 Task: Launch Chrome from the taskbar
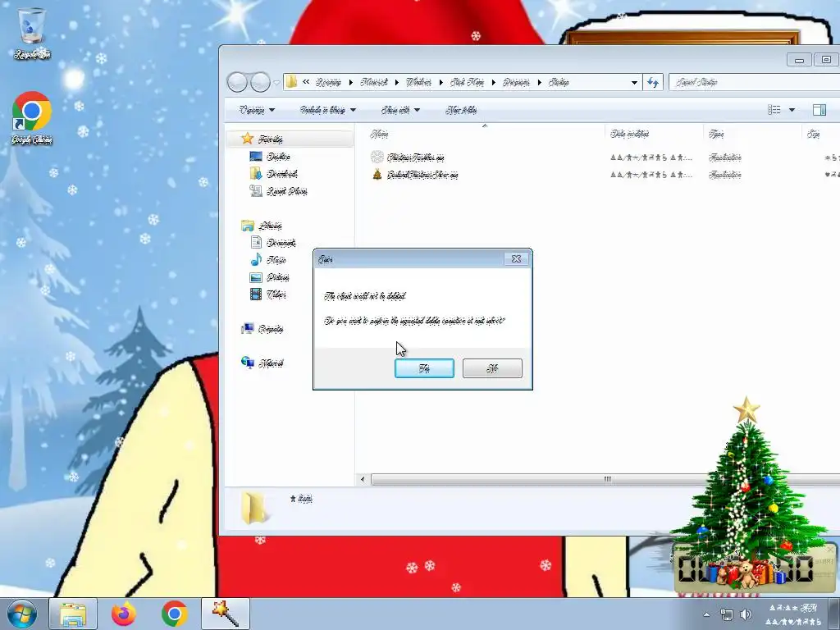(x=174, y=614)
